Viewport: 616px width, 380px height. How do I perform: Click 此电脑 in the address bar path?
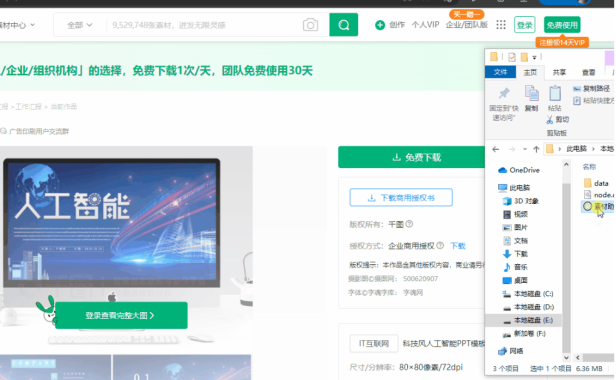576,149
